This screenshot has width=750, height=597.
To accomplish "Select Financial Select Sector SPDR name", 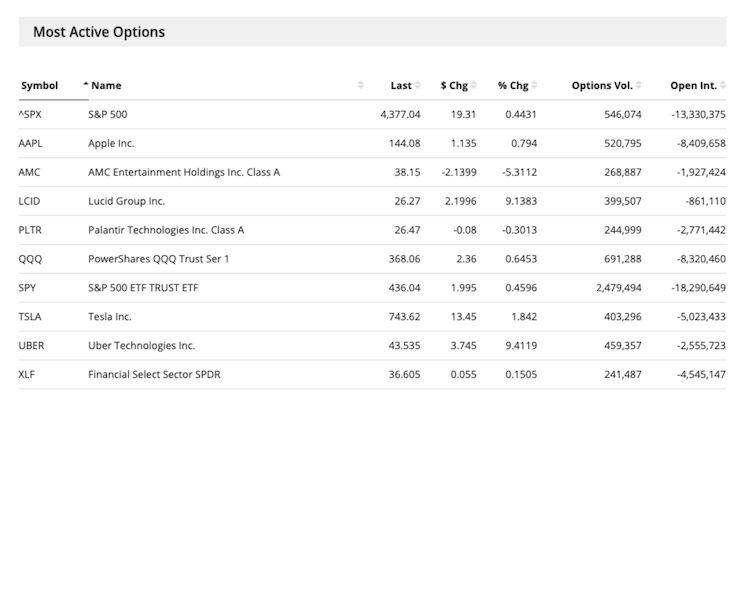I will [154, 375].
